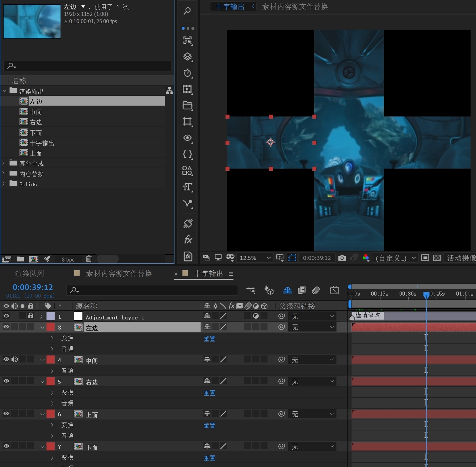Click the fx effects icon in side toolbar

pyautogui.click(x=188, y=239)
